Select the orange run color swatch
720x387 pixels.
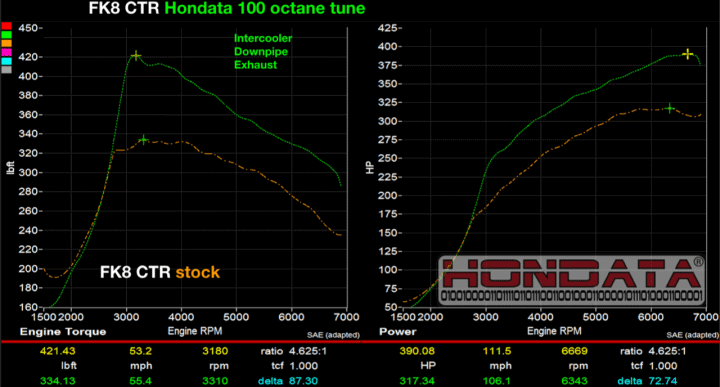pyautogui.click(x=6, y=44)
